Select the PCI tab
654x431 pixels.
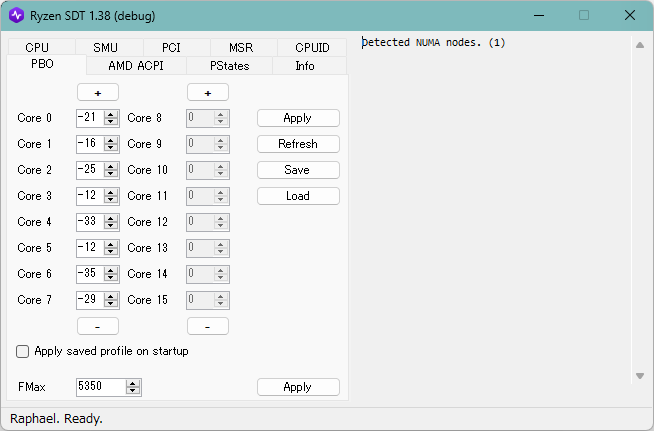point(176,47)
